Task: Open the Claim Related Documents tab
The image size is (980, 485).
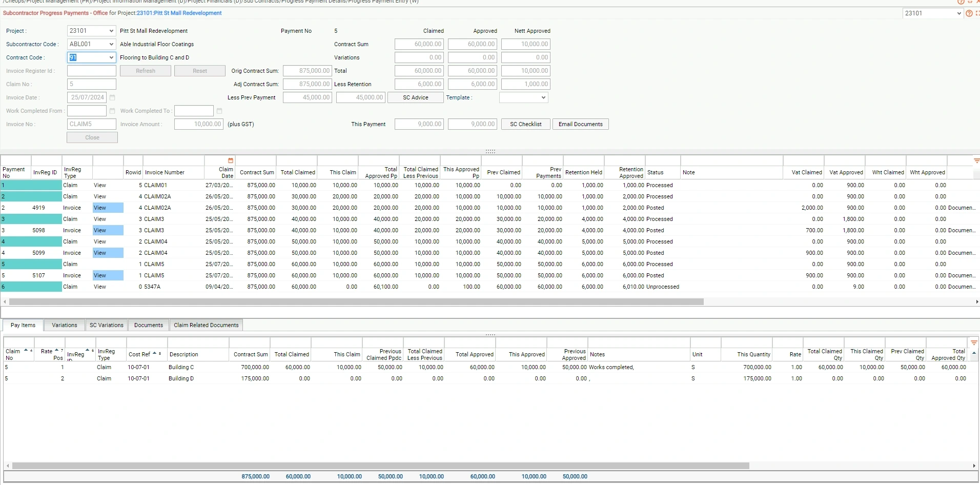Action: click(206, 325)
